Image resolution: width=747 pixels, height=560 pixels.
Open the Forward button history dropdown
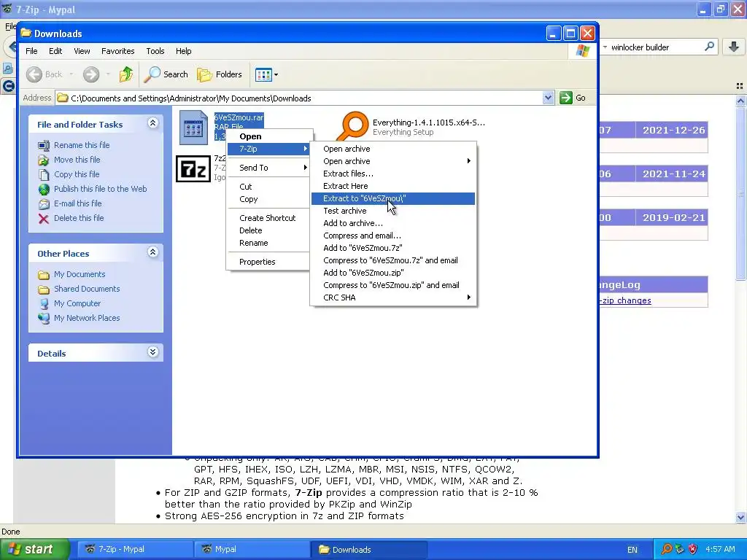click(108, 74)
